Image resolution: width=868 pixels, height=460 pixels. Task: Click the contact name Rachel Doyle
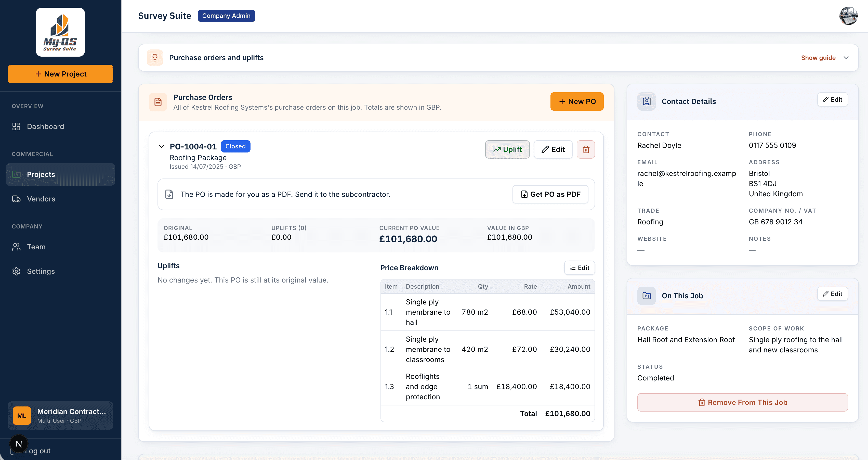coord(659,145)
